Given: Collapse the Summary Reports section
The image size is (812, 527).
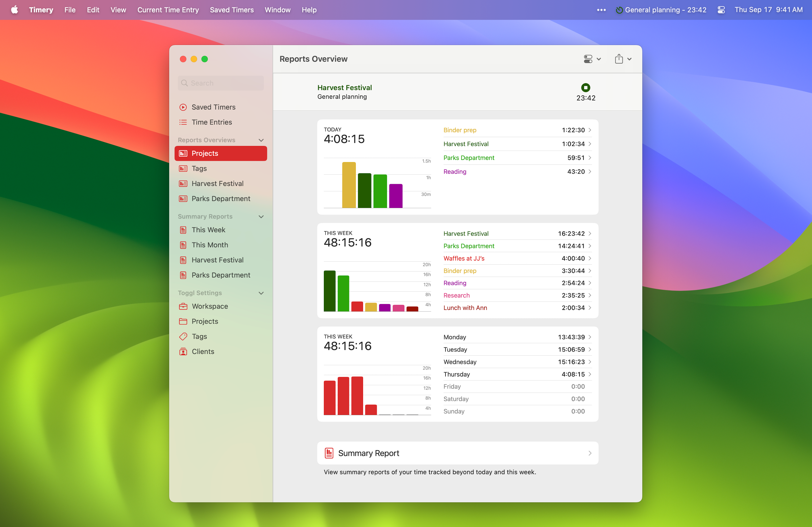Looking at the screenshot, I should [x=261, y=217].
